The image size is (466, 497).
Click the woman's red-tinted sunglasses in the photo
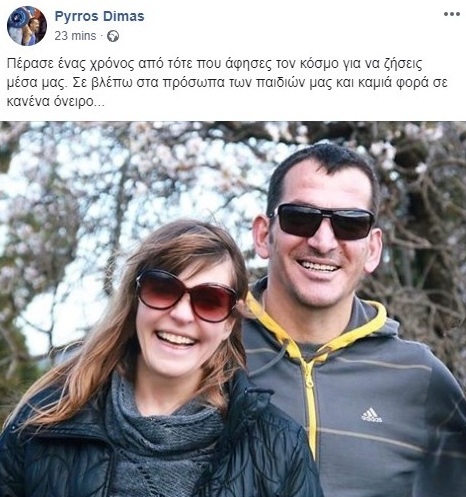187,294
